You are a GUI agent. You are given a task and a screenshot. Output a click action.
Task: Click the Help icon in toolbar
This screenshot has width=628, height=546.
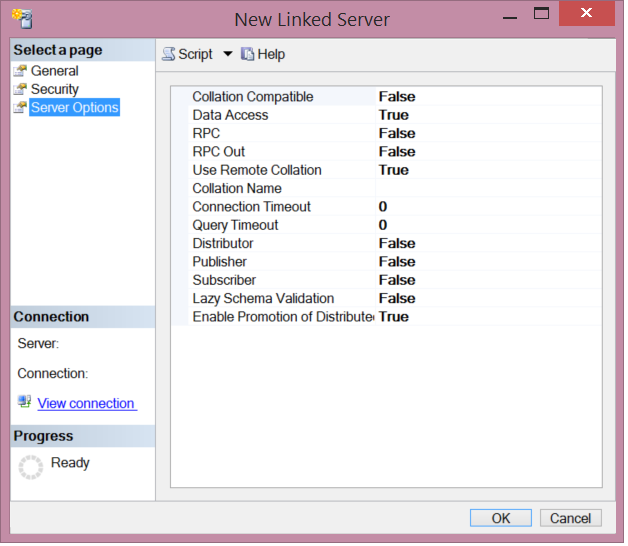(247, 54)
